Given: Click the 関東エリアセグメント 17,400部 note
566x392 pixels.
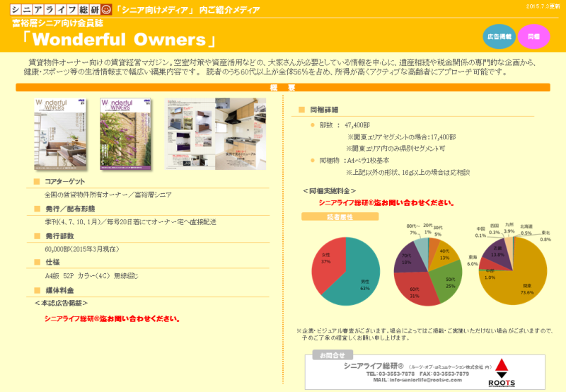Looking at the screenshot, I should point(401,137).
